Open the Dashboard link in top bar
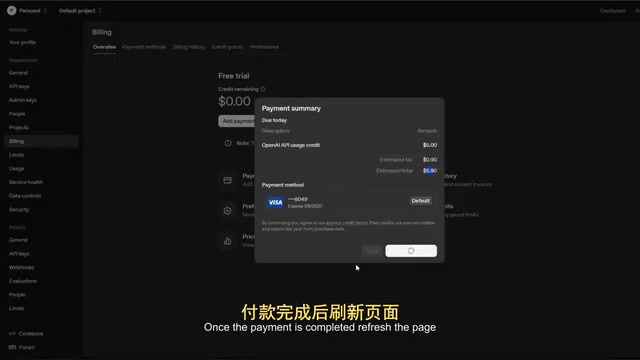 (613, 11)
